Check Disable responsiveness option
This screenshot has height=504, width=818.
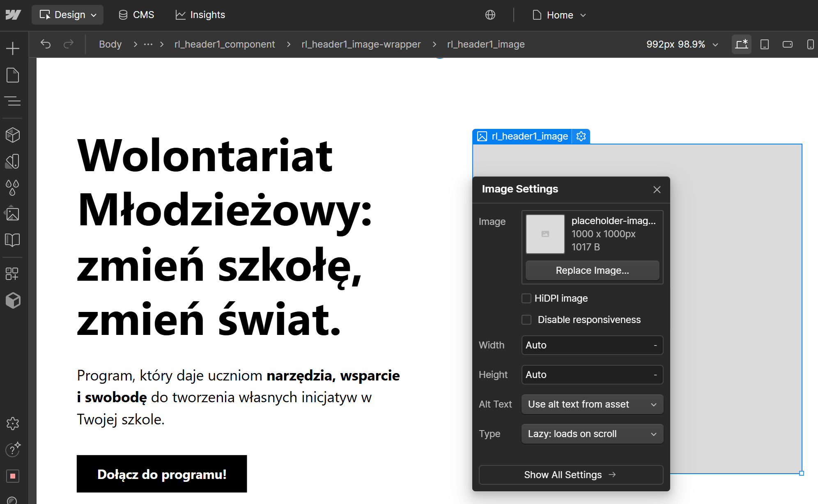[526, 320]
